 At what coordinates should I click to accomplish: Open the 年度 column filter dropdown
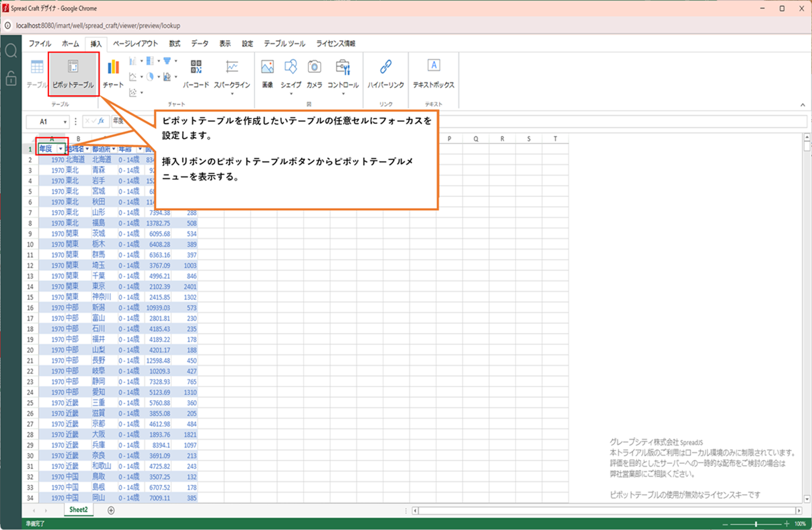tap(60, 149)
